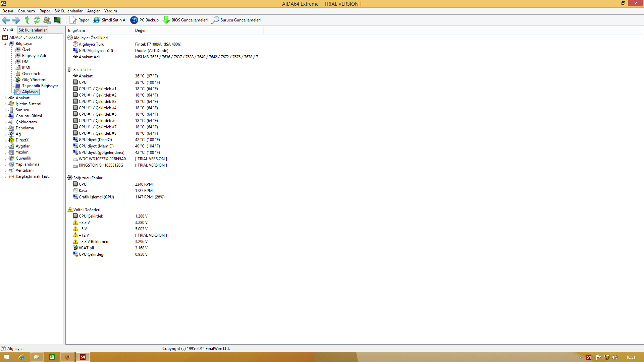Click the green refresh arrows icon
This screenshot has height=362, width=644.
37,20
